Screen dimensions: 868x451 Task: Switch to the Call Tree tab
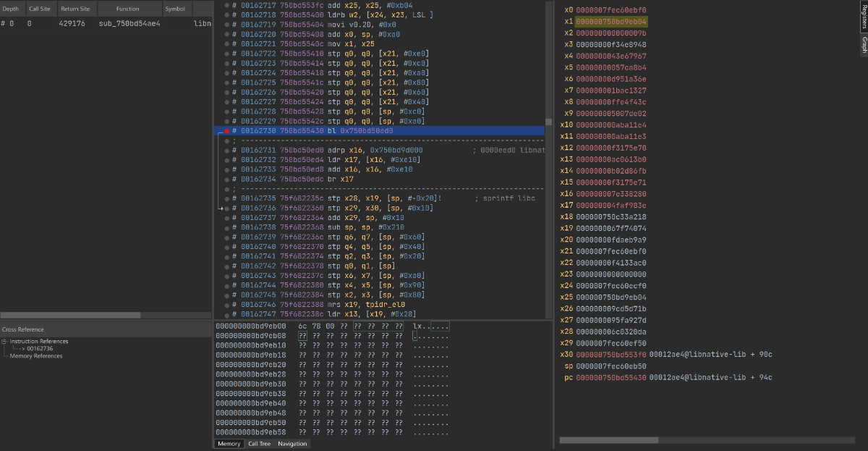(259, 444)
